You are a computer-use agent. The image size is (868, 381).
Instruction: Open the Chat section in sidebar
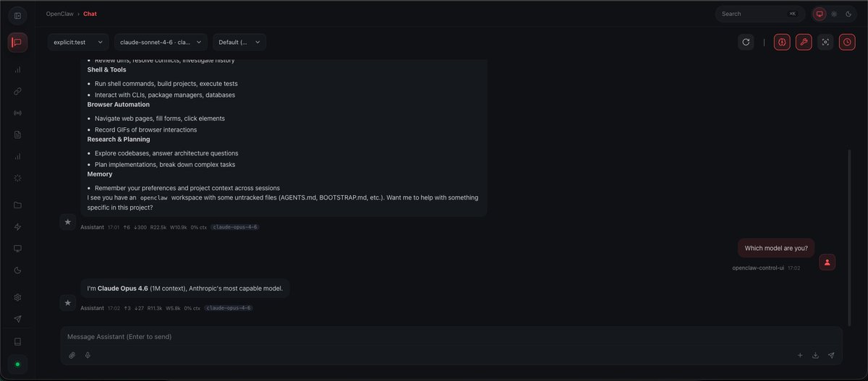click(17, 42)
